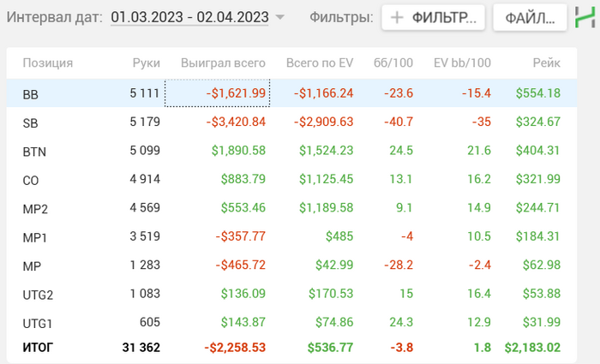This screenshot has width=600, height=364.
Task: Click the -$1,621.99 cell in BB row
Action: 217,93
